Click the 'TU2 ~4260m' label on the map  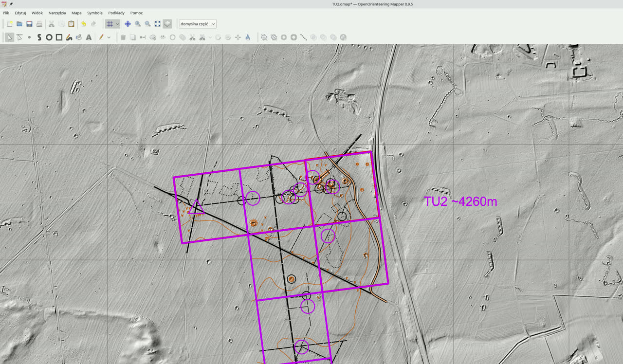click(x=460, y=201)
